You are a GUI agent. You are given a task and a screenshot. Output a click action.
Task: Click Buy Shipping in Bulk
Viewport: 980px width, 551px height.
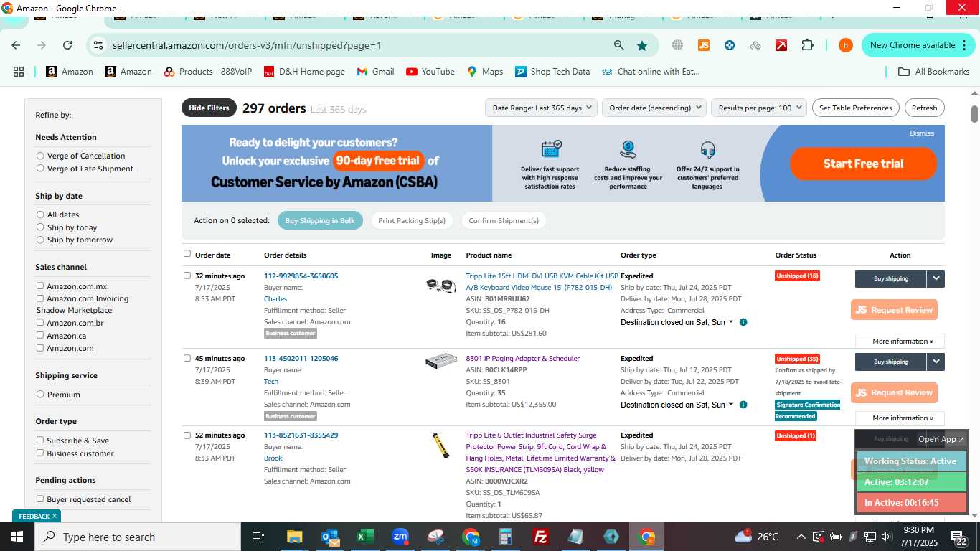(320, 220)
